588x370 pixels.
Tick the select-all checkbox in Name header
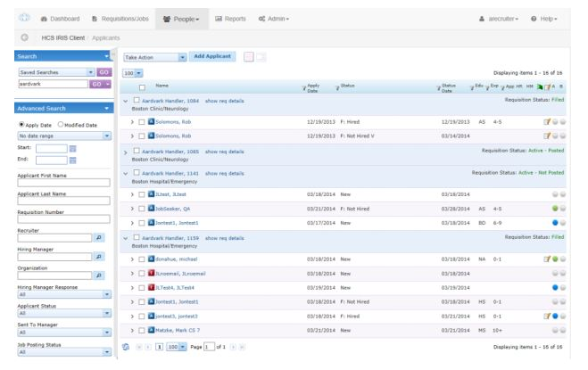(x=143, y=86)
